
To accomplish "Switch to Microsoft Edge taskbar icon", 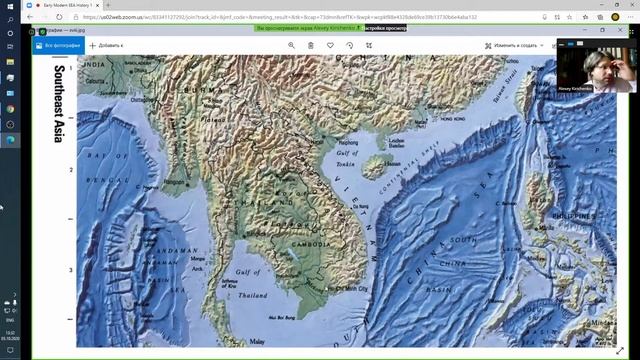I will tap(10, 140).
